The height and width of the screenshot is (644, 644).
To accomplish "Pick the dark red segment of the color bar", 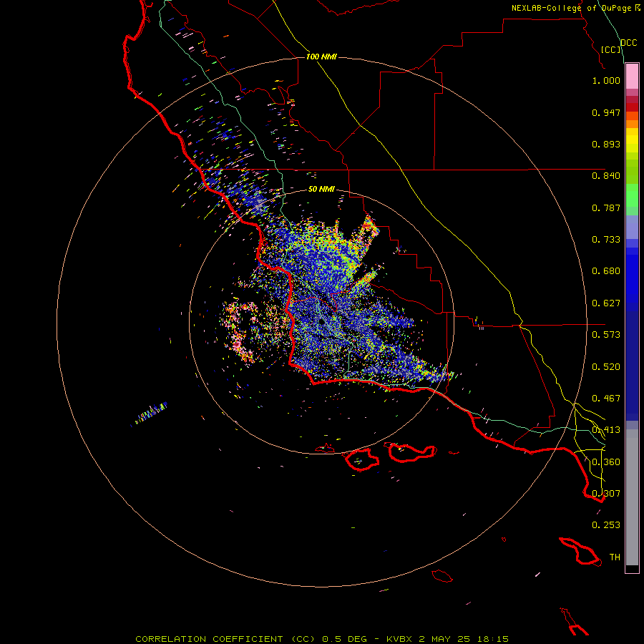I will pyautogui.click(x=632, y=107).
